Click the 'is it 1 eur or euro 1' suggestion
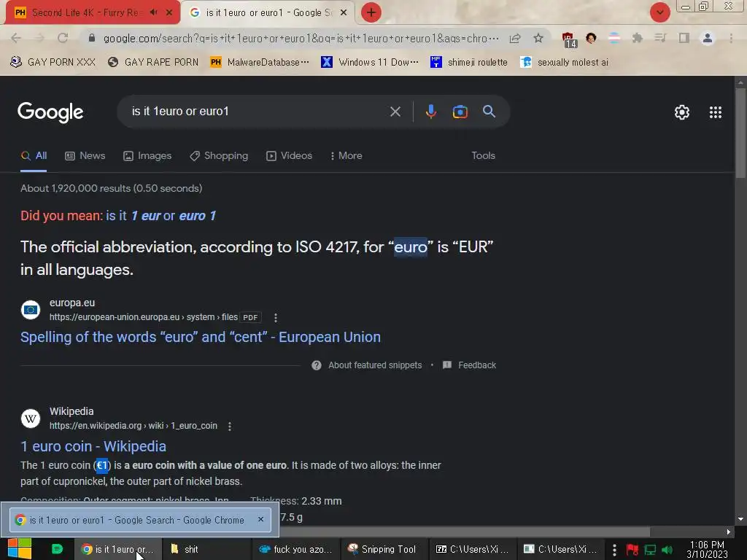The width and height of the screenshot is (747, 560). pos(161,216)
